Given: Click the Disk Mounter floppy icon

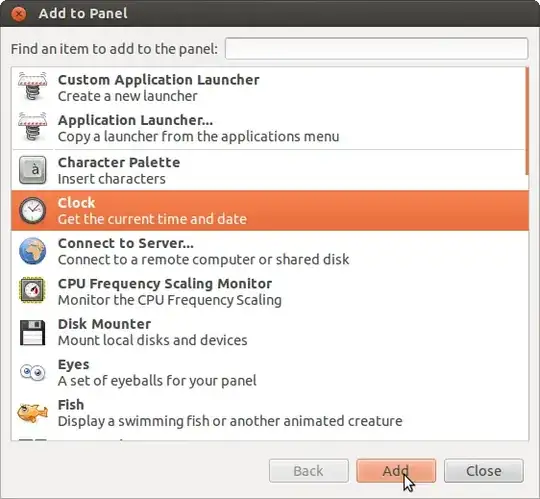Looking at the screenshot, I should coord(32,332).
